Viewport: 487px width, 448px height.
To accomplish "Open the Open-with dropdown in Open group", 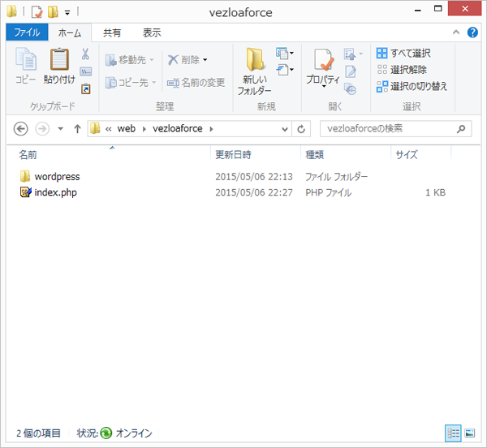I will coord(353,54).
